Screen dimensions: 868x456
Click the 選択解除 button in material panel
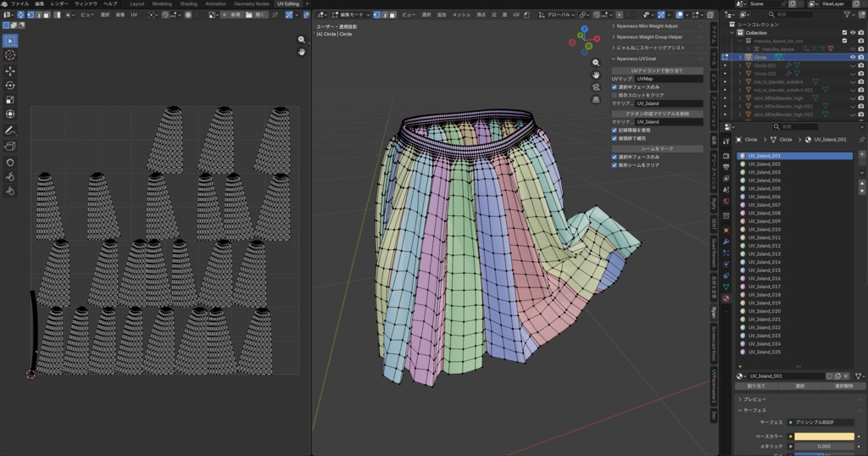(x=843, y=386)
